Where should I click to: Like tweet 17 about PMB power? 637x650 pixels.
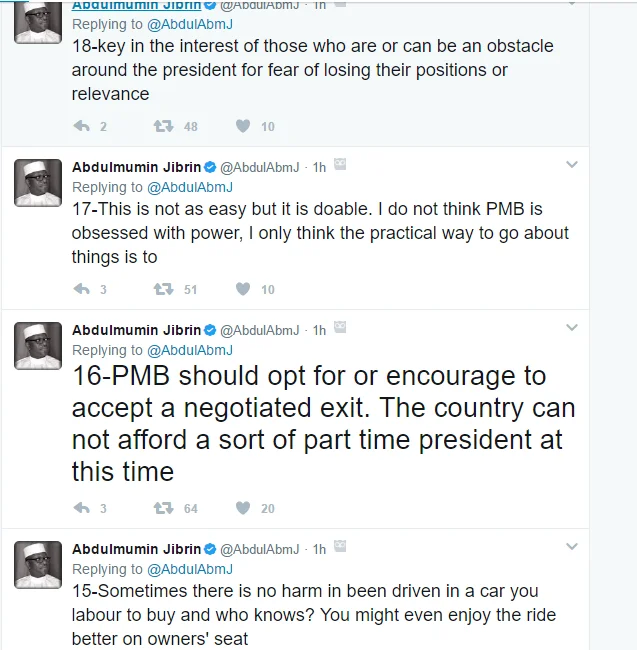[242, 289]
